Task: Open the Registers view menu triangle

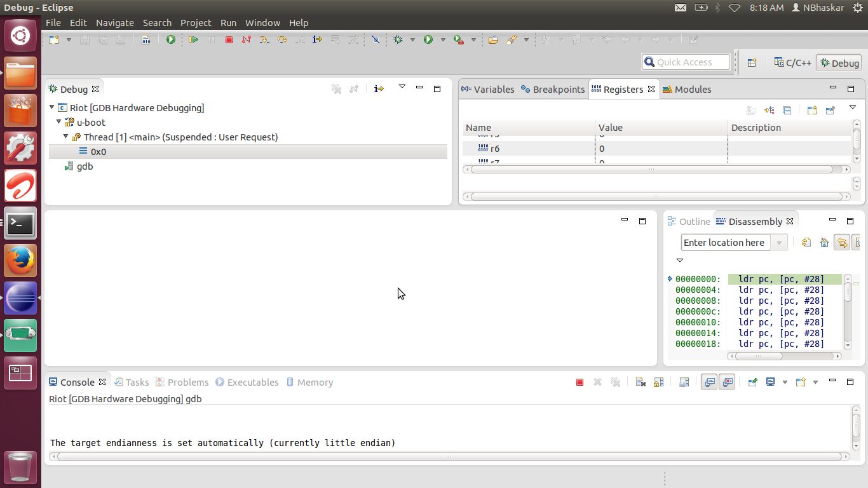Action: tap(853, 107)
